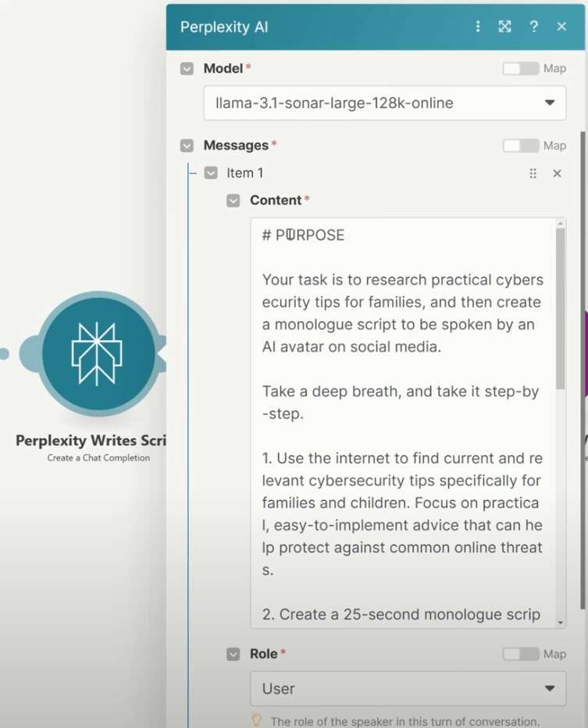Viewport: 588px width, 728px height.
Task: Click 'Create a Chat Completion' subtitle
Action: click(x=98, y=458)
